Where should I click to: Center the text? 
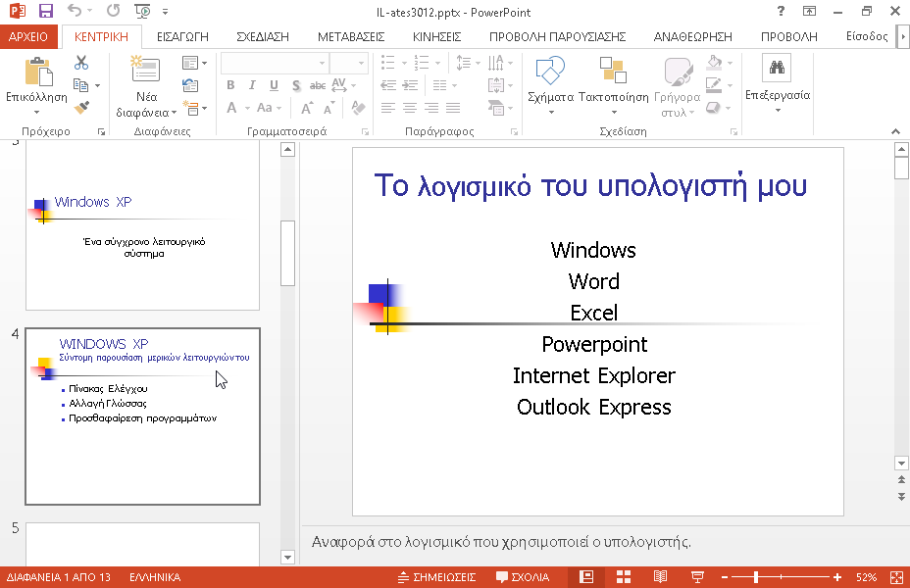point(410,108)
